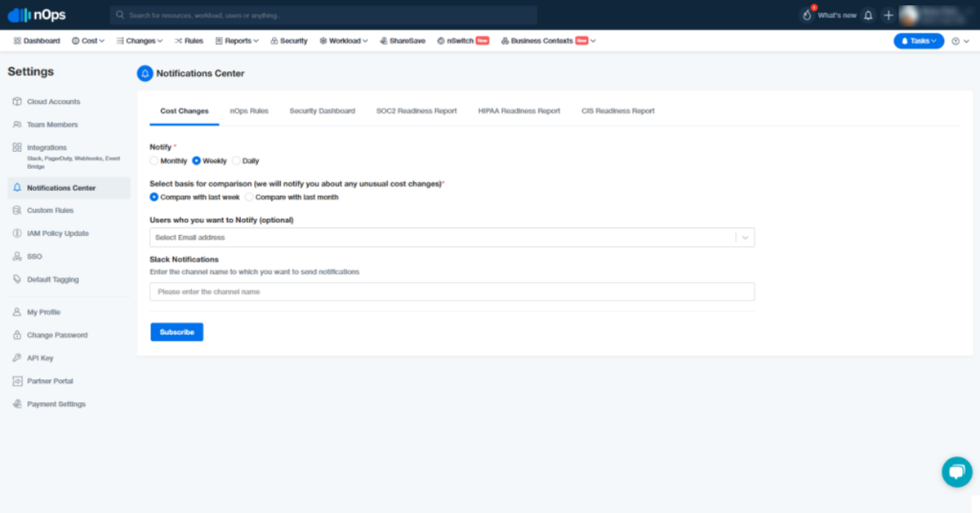This screenshot has width=980, height=513.
Task: Open the Tasks dropdown button
Action: (x=919, y=41)
